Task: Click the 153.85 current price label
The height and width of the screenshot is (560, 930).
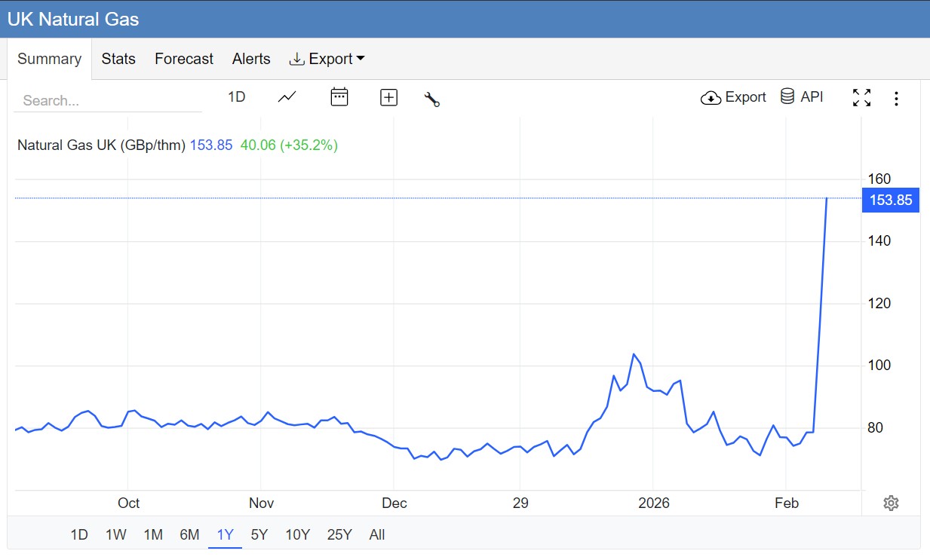Action: coord(890,200)
